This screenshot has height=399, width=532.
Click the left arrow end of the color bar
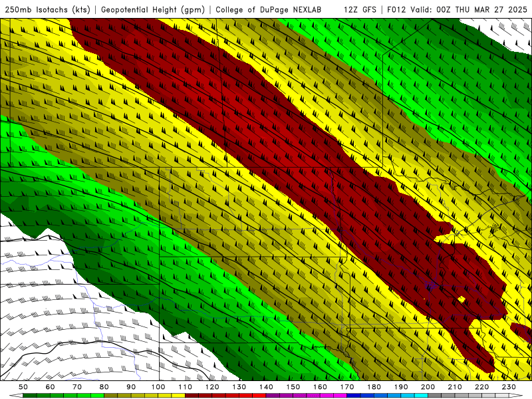coord(16,396)
